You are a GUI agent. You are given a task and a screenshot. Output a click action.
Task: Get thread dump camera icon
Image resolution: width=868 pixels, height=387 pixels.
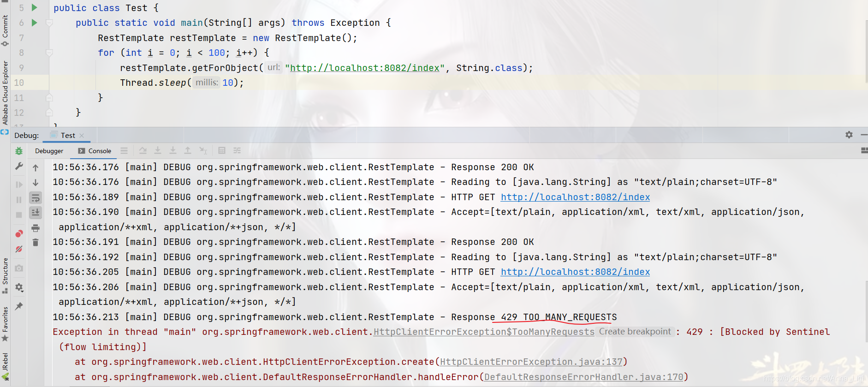pyautogui.click(x=19, y=268)
